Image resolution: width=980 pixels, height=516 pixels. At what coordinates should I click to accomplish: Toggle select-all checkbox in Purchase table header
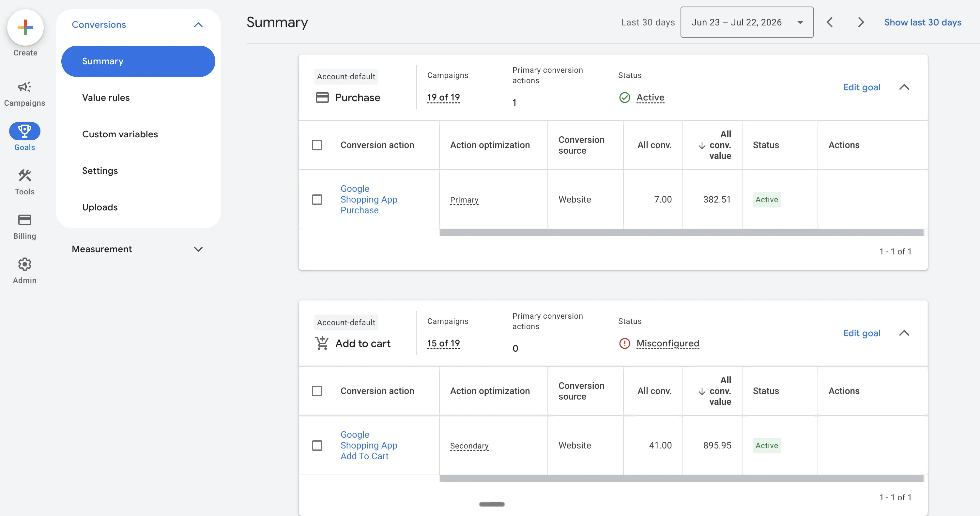coord(317,145)
